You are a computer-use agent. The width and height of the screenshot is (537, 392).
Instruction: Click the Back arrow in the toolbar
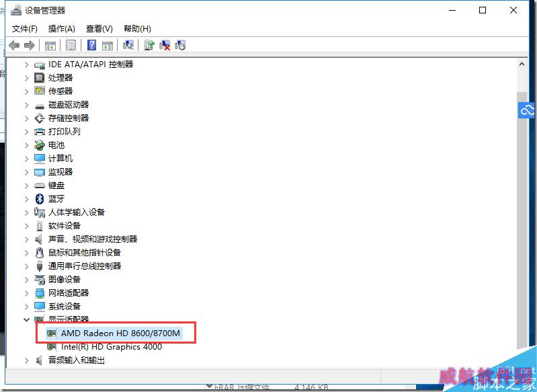point(14,45)
